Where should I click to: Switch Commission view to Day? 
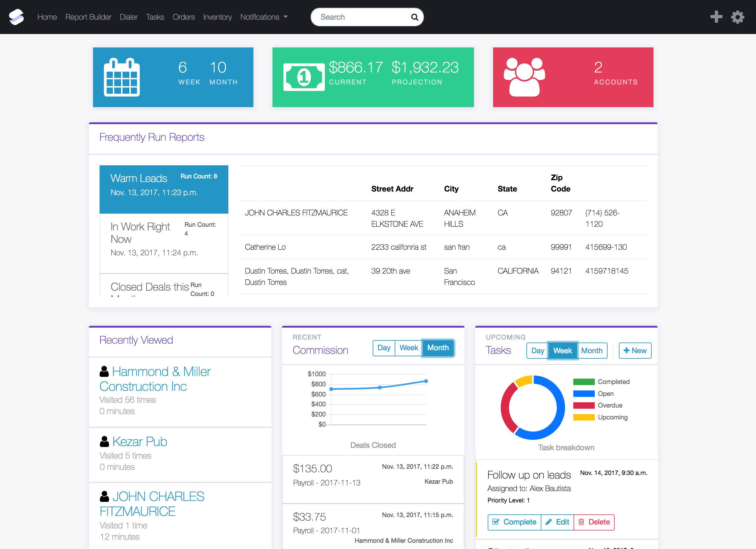coord(384,348)
